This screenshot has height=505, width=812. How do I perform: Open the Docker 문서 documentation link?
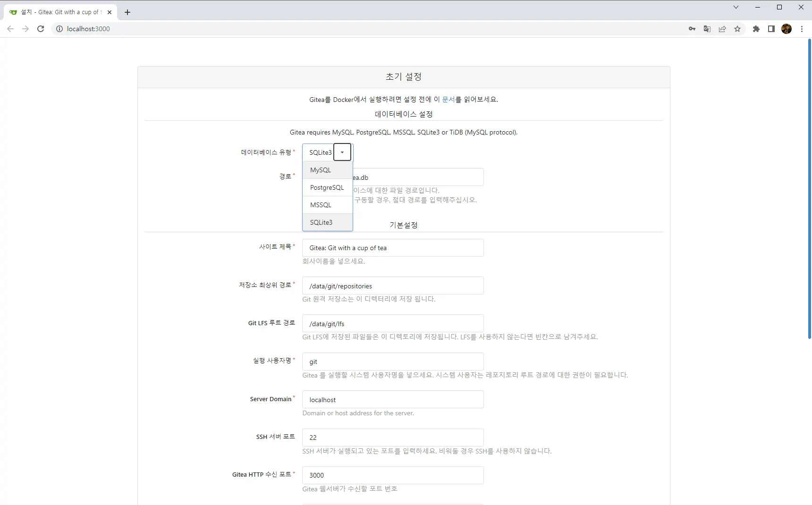coord(448,100)
